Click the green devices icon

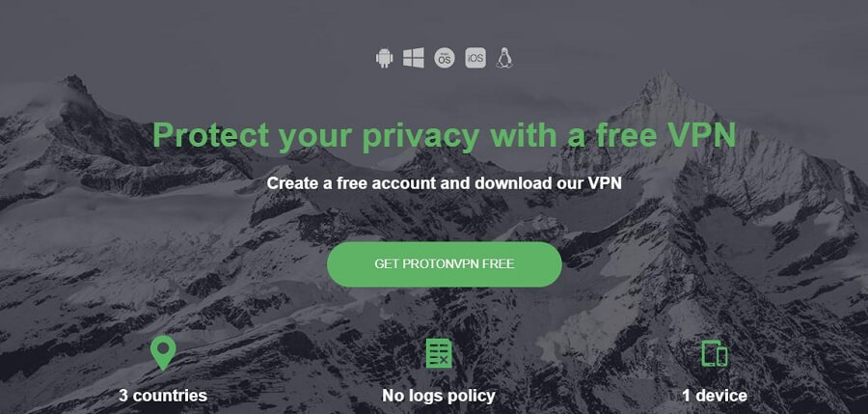pyautogui.click(x=715, y=353)
